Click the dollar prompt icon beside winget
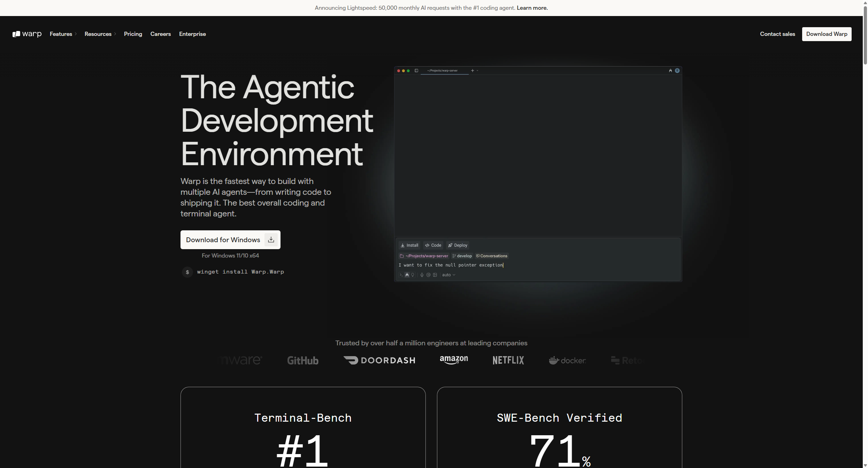This screenshot has width=868, height=468. 187,272
